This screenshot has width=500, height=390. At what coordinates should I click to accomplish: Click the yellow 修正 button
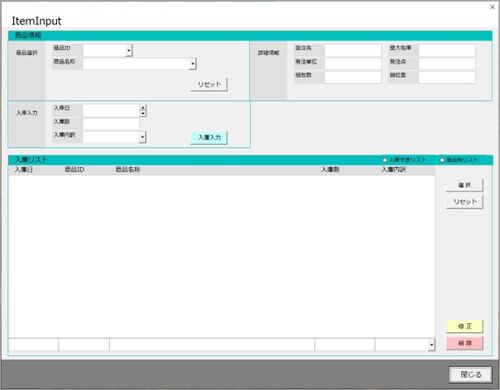click(464, 326)
